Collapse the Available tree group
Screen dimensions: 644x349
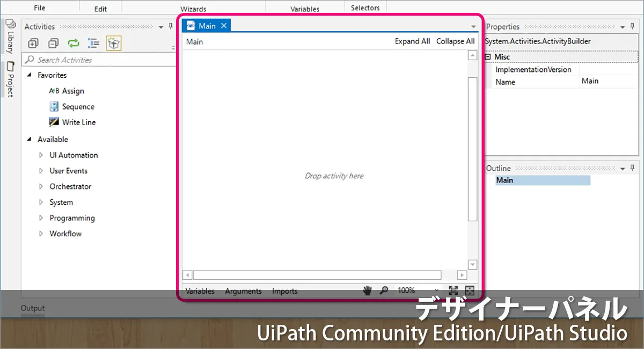(29, 139)
